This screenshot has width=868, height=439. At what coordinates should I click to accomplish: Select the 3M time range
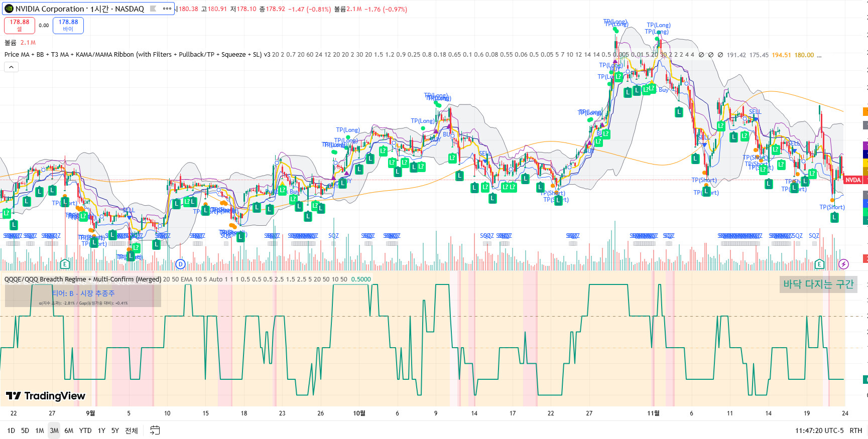click(54, 430)
